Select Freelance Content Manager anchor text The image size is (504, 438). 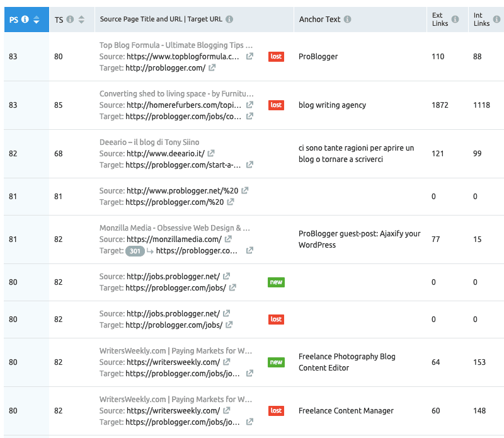click(346, 411)
